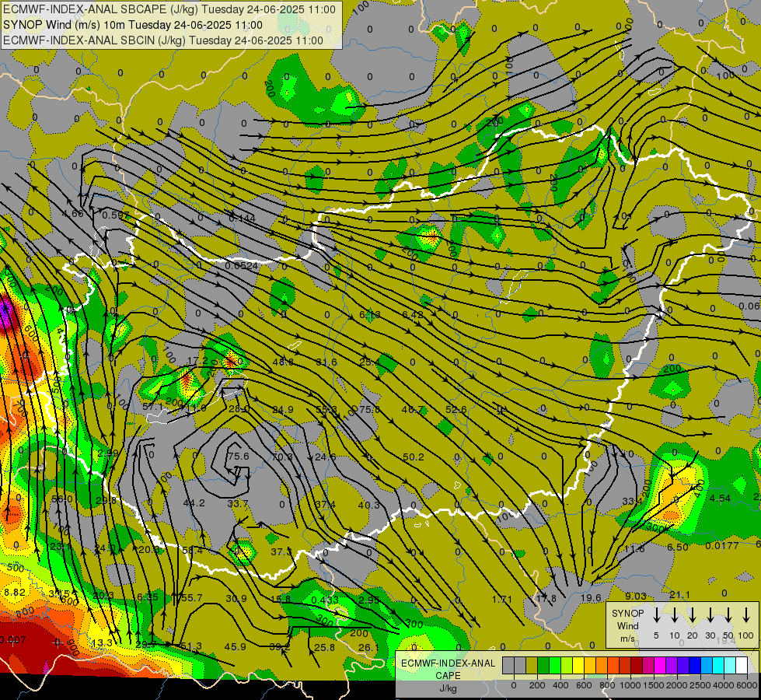Image resolution: width=761 pixels, height=700 pixels.
Task: Click the 'ECMWF-INDEX-ANAL CAPE' legend label
Action: (448, 669)
